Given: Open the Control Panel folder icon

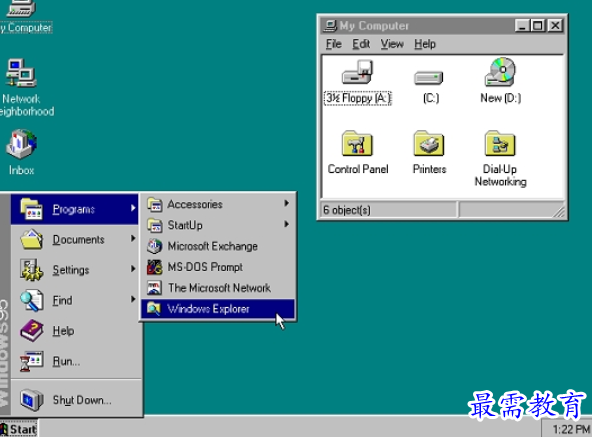Looking at the screenshot, I should 357,143.
